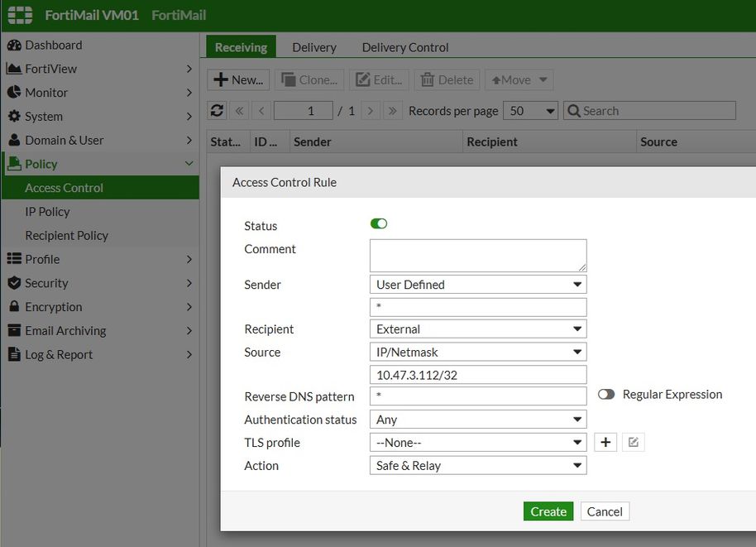The image size is (756, 547).
Task: Go to first page of records
Action: (x=240, y=111)
